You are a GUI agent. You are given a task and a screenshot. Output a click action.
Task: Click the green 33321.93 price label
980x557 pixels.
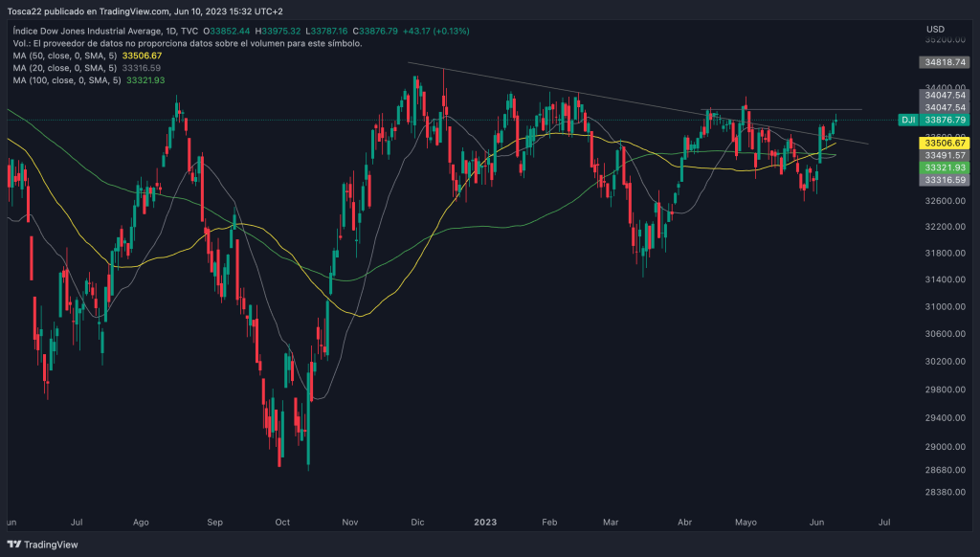click(x=944, y=167)
